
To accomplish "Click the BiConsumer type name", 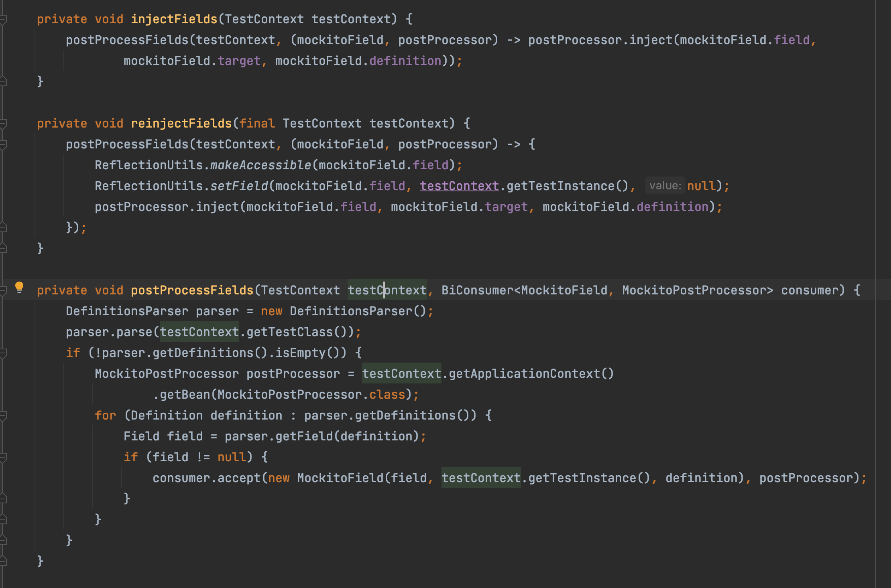I will point(477,290).
